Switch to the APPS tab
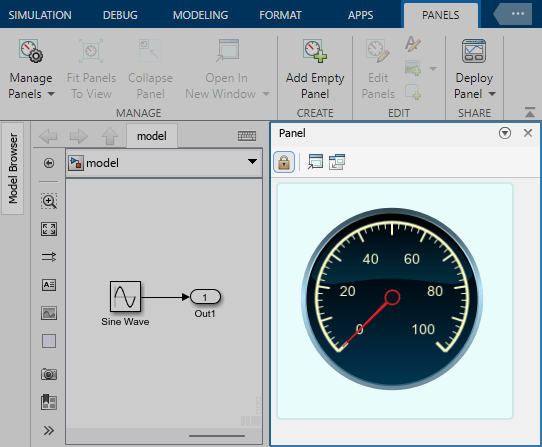 (x=361, y=15)
